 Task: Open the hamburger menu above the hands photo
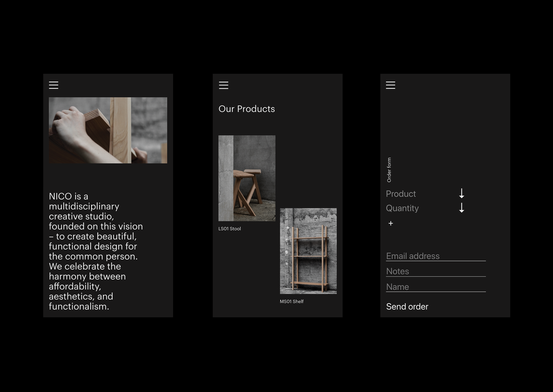pyautogui.click(x=54, y=85)
